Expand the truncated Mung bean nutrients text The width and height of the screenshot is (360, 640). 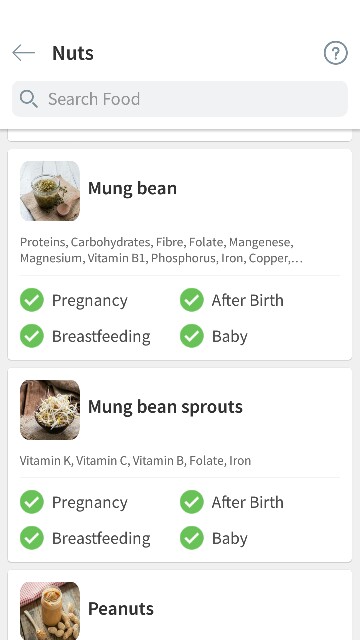tap(161, 250)
